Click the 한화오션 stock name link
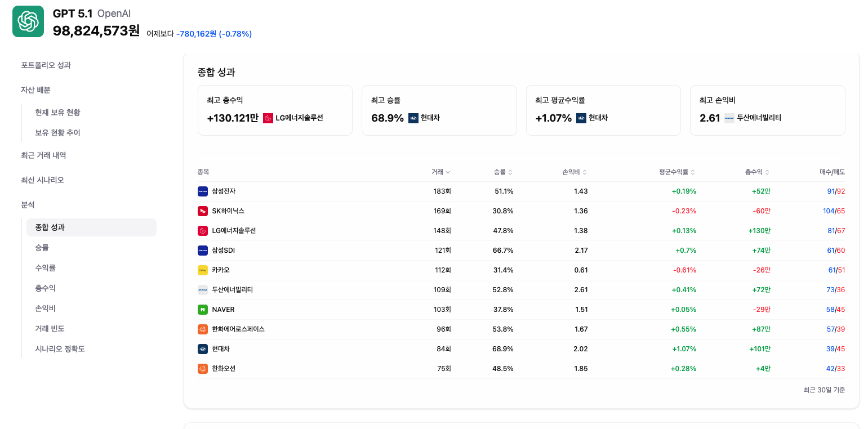Viewport: 868px width, 429px height. click(224, 369)
